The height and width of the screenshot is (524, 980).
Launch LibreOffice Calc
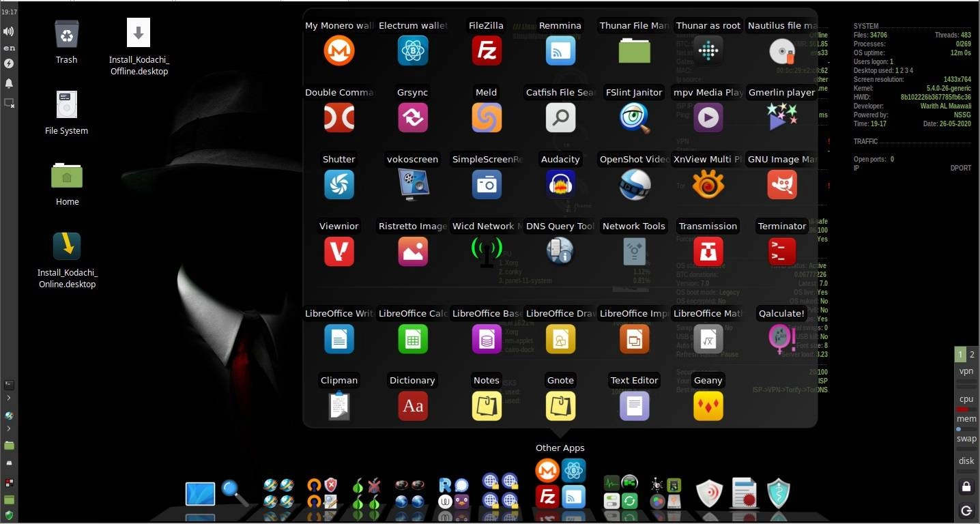(x=413, y=338)
